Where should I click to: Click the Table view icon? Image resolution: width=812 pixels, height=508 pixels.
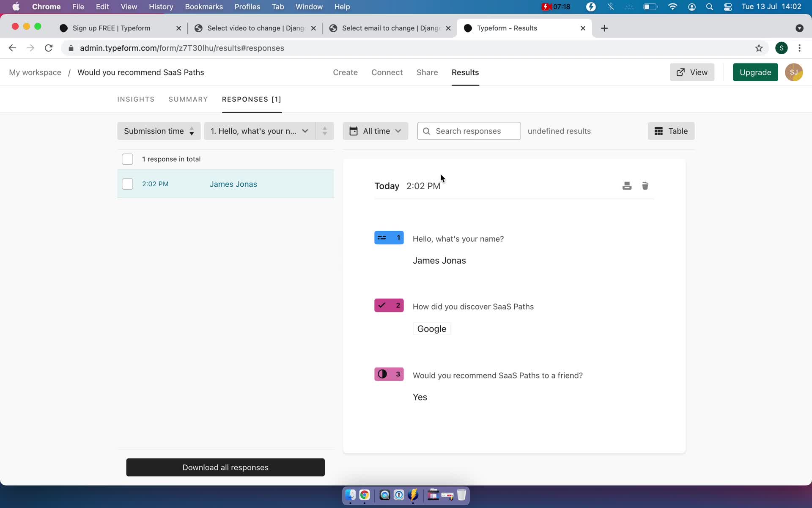658,131
